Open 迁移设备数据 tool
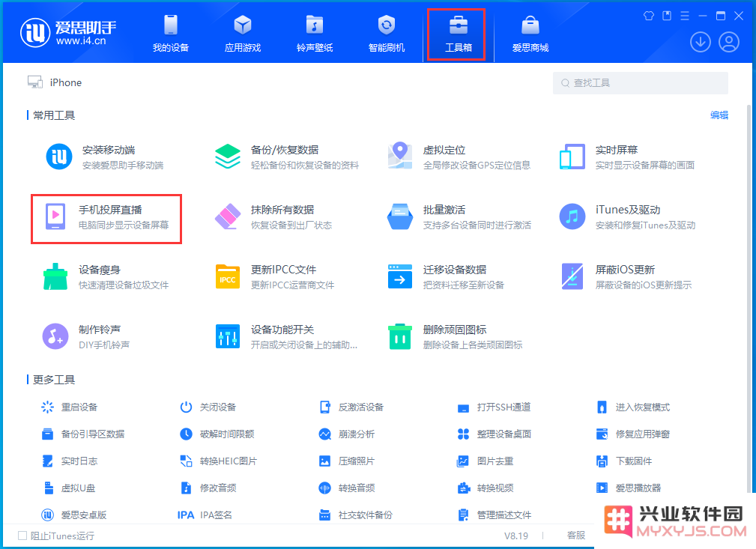Viewport: 756px width, 549px height. (x=446, y=276)
